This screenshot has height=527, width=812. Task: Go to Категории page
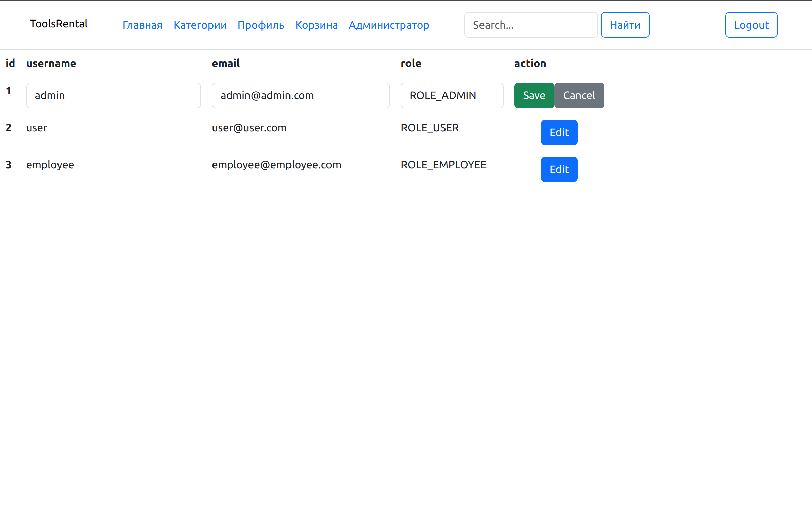pyautogui.click(x=200, y=25)
